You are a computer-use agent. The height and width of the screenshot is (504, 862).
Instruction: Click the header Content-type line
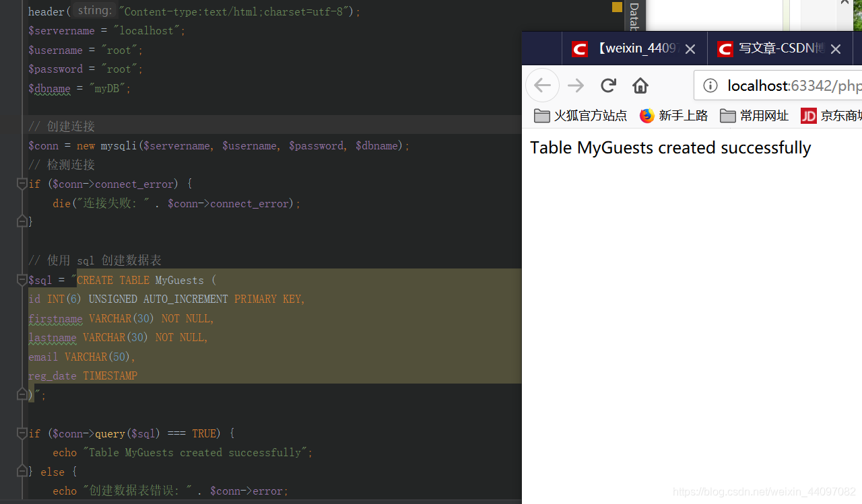click(x=195, y=11)
